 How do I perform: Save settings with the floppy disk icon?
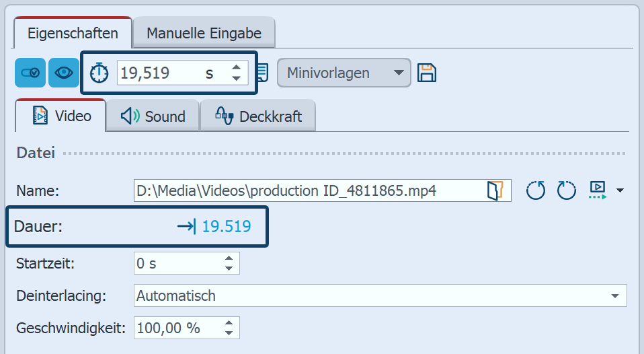(x=427, y=73)
